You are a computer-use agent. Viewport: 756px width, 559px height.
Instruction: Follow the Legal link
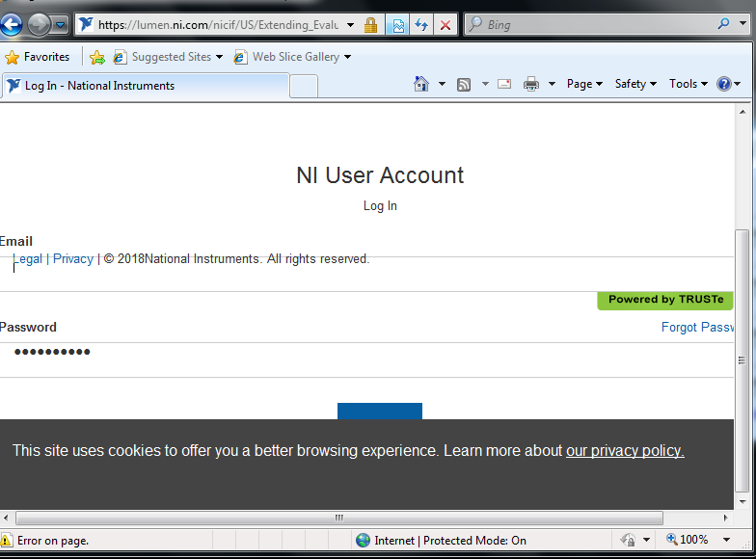(27, 258)
